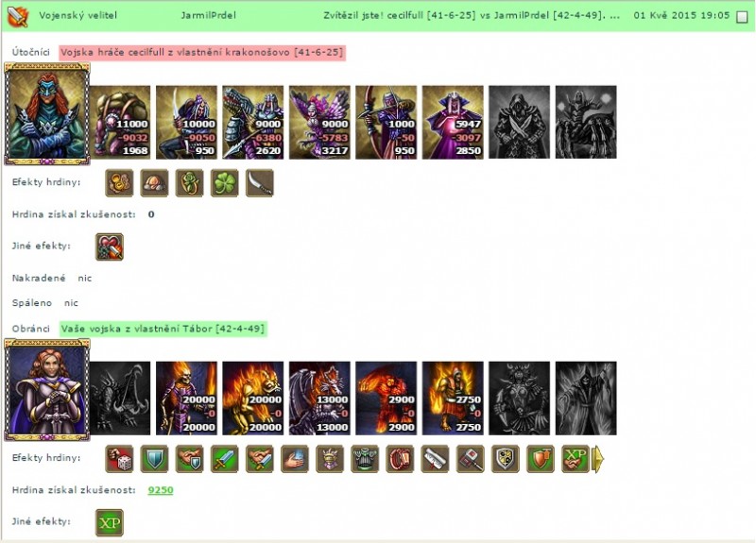Select the green XP icon under Jiné efekty

(x=110, y=522)
